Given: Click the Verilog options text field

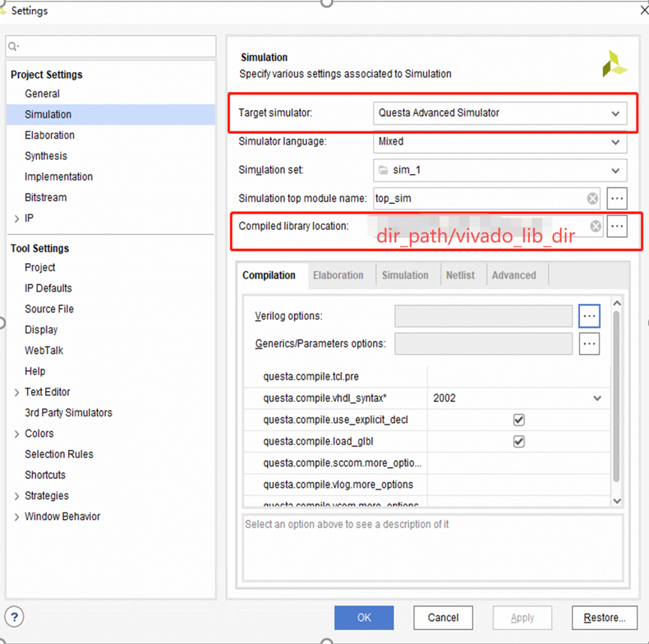Looking at the screenshot, I should click(x=483, y=316).
